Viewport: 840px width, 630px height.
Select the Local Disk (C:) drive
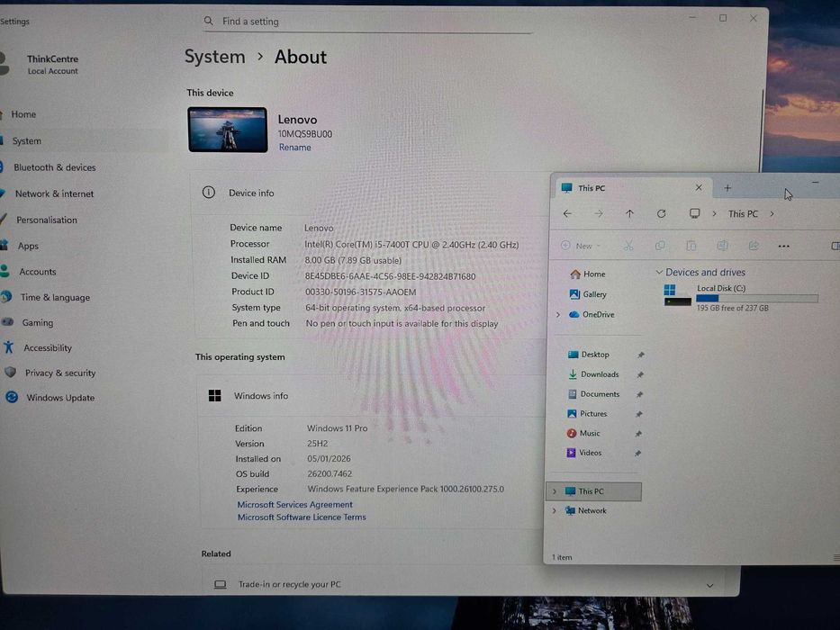[740, 298]
